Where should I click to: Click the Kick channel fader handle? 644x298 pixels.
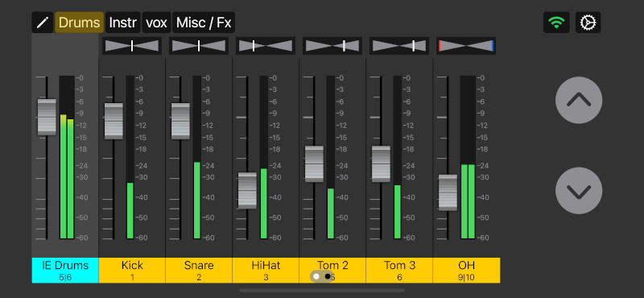click(114, 121)
